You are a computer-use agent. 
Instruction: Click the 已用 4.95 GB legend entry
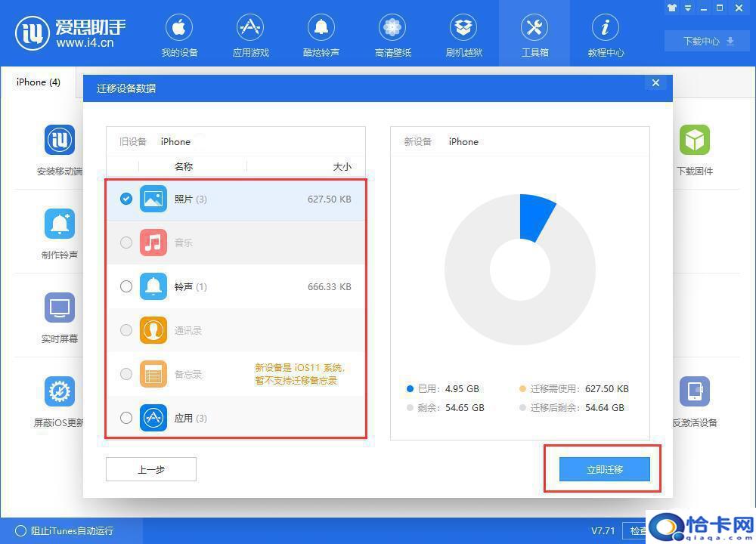tap(443, 389)
